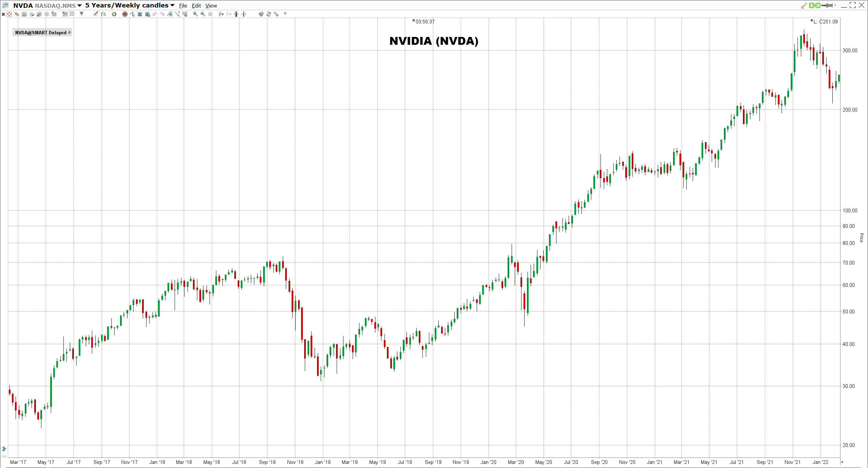Click the chart studies icon with plus

point(54,14)
